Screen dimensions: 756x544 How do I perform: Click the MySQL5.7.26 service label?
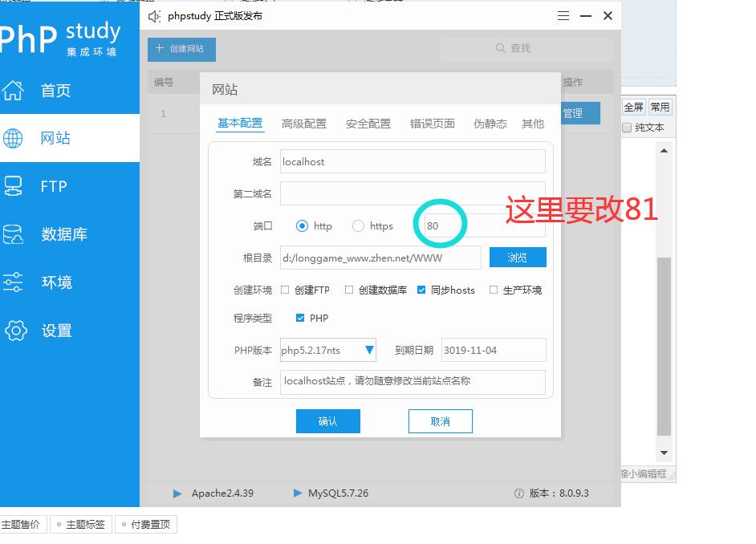[338, 493]
